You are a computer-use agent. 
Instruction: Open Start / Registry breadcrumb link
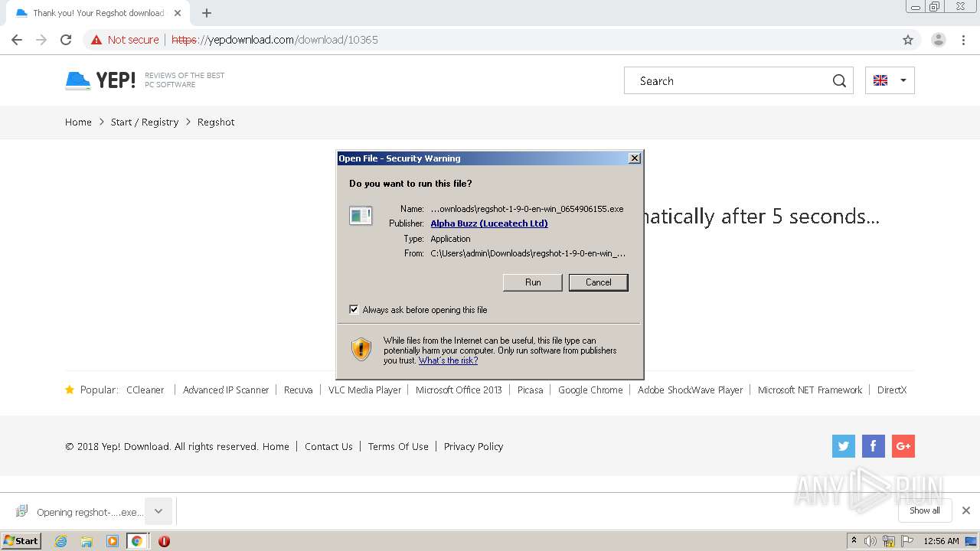click(x=145, y=122)
